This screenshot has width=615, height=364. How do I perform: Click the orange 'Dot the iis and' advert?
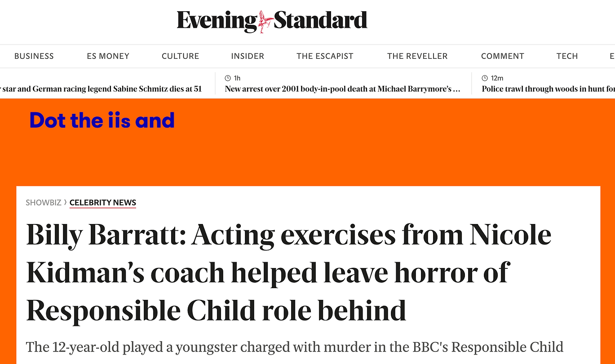(102, 121)
